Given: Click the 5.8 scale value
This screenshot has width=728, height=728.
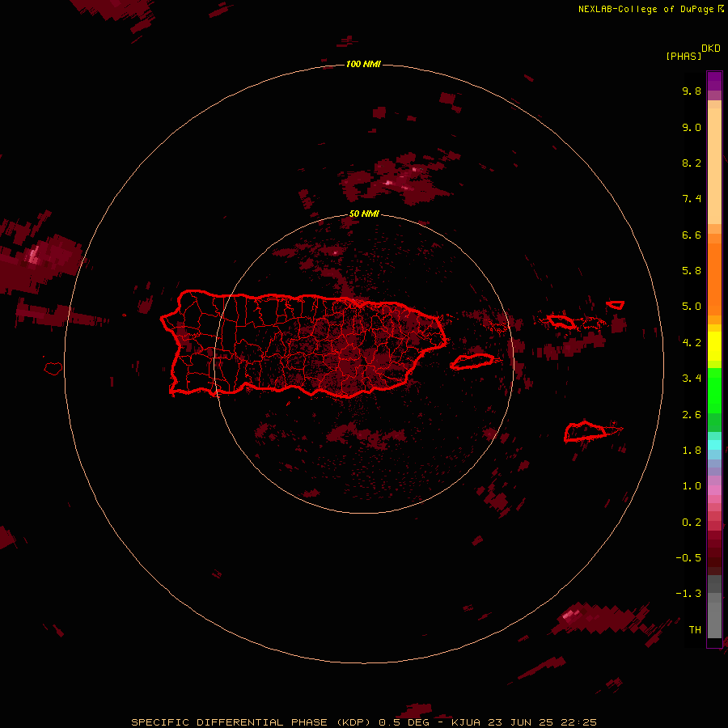Looking at the screenshot, I should click(x=692, y=271).
